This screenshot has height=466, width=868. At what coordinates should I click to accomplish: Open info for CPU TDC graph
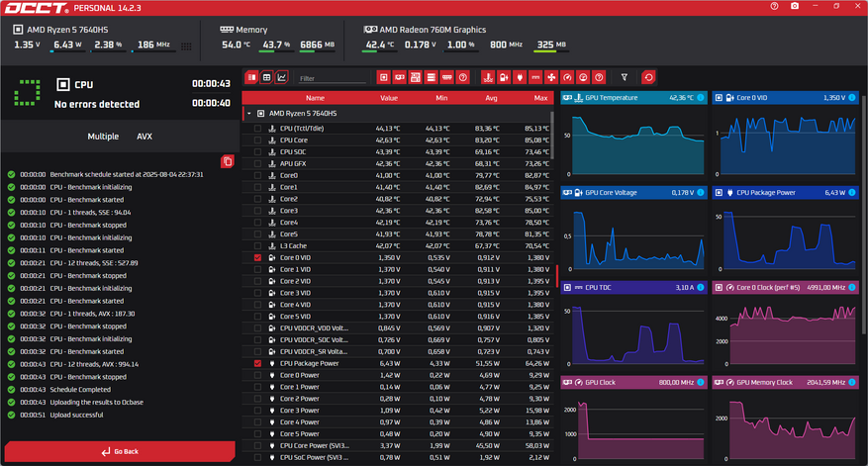(x=701, y=288)
